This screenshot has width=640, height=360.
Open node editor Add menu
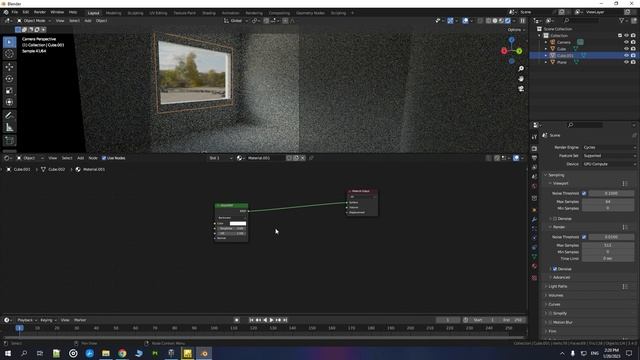tap(80, 158)
